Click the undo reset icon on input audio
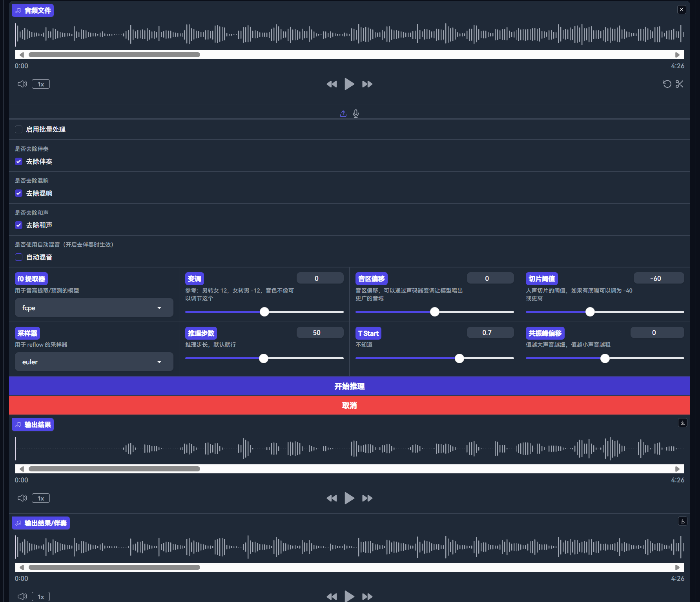 pos(667,84)
